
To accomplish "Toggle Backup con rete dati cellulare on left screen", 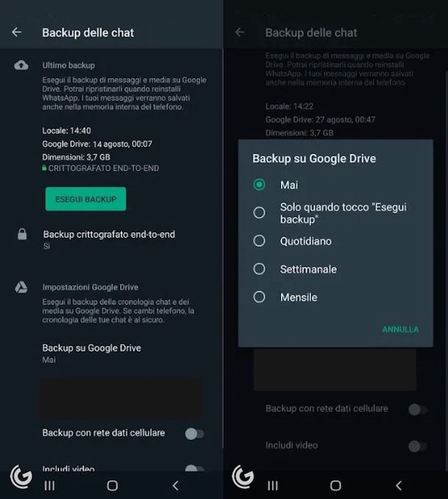I will coord(195,434).
